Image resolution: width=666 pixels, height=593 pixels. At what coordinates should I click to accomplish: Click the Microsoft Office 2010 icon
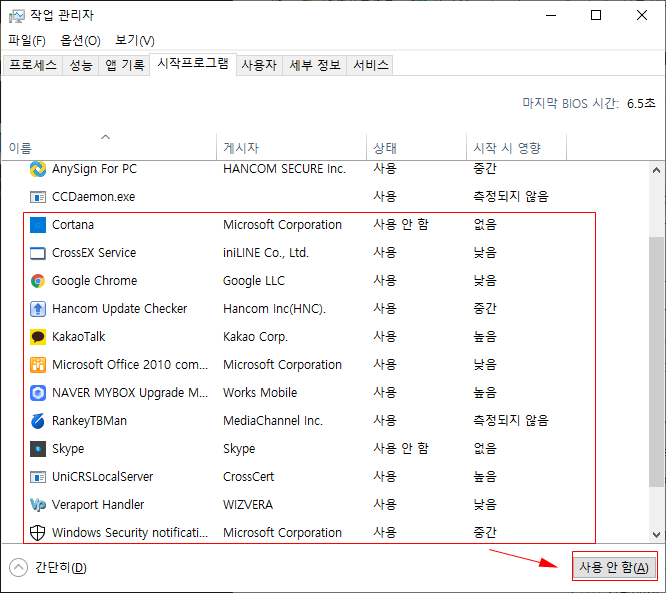click(x=38, y=365)
